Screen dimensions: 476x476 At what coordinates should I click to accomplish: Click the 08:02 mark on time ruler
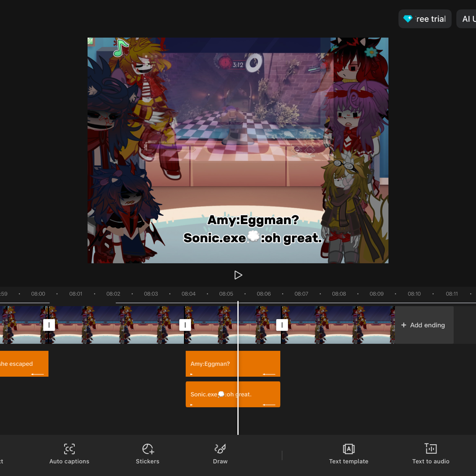(x=113, y=294)
